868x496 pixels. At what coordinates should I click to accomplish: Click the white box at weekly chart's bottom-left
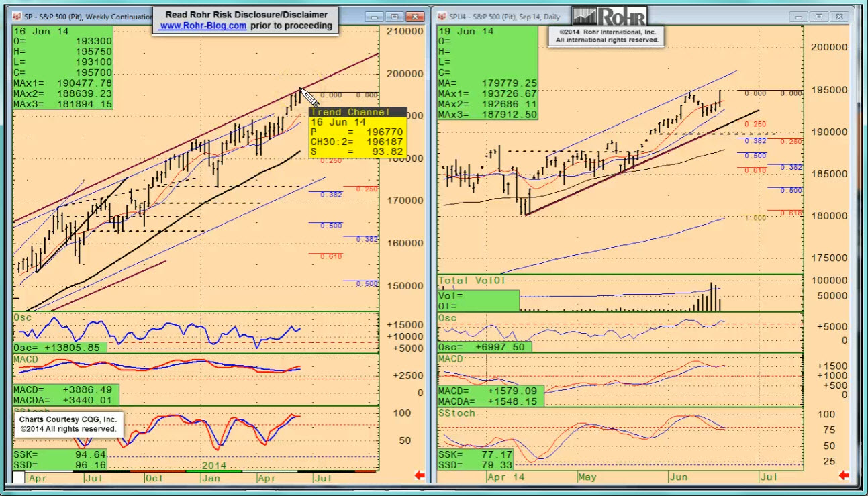(19, 477)
